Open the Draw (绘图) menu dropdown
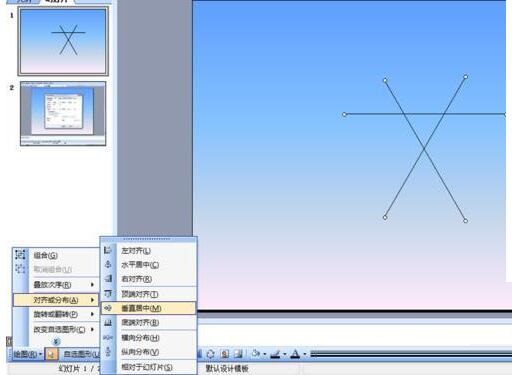This screenshot has height=375, width=512. click(x=28, y=354)
